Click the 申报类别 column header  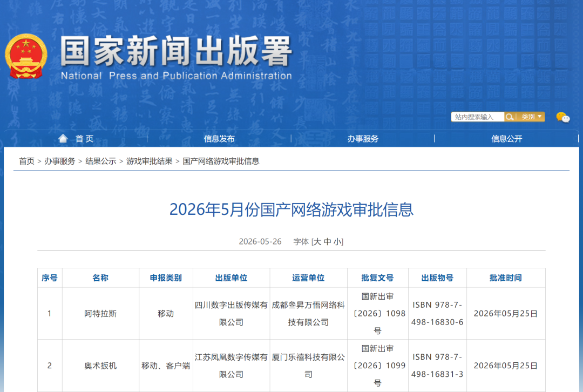click(166, 278)
